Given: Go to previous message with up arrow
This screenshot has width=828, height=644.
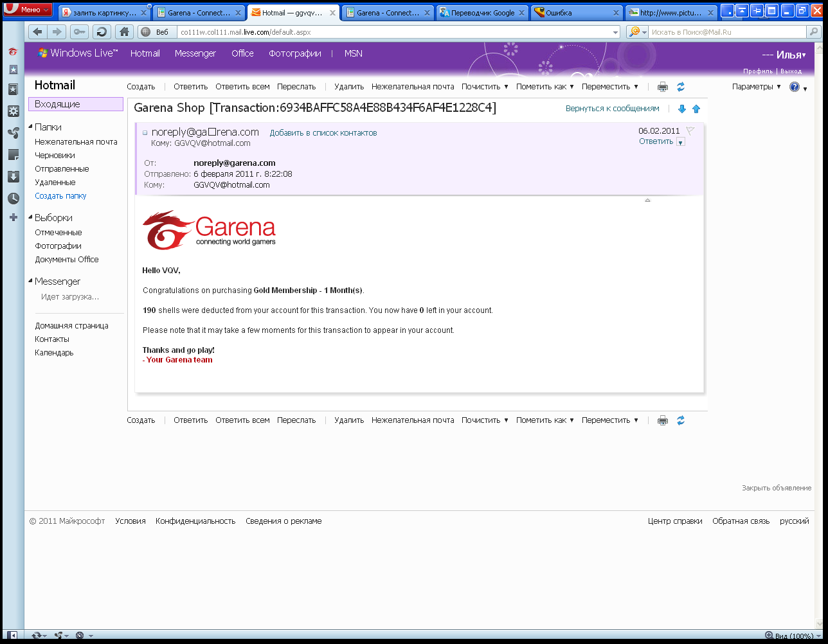Looking at the screenshot, I should [x=696, y=109].
